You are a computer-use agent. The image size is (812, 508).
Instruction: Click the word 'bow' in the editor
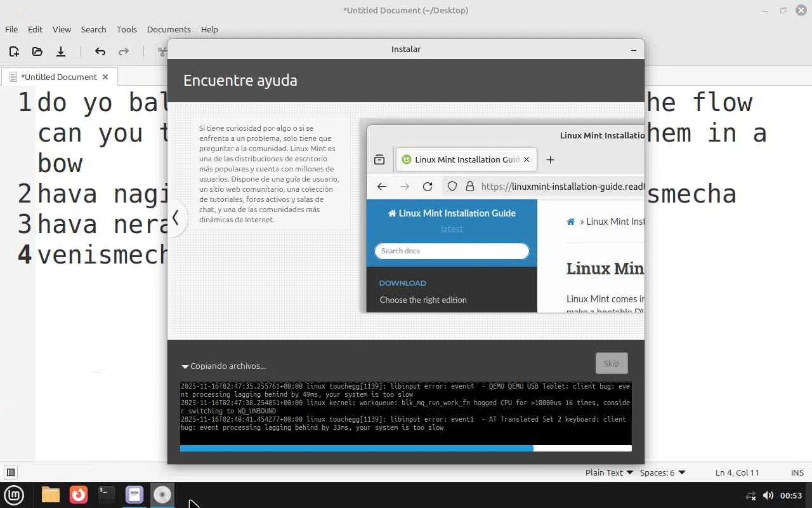[60, 164]
